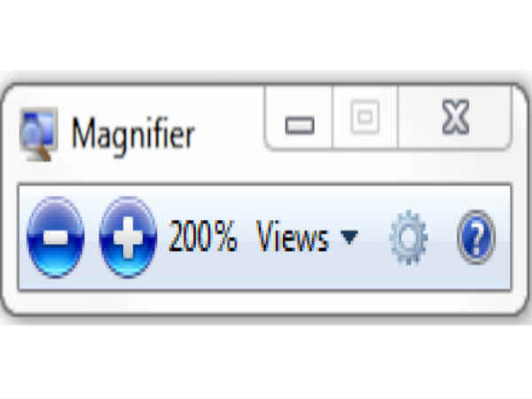The width and height of the screenshot is (532, 399).
Task: Click empty title bar space beside Magnifier
Action: (229, 136)
